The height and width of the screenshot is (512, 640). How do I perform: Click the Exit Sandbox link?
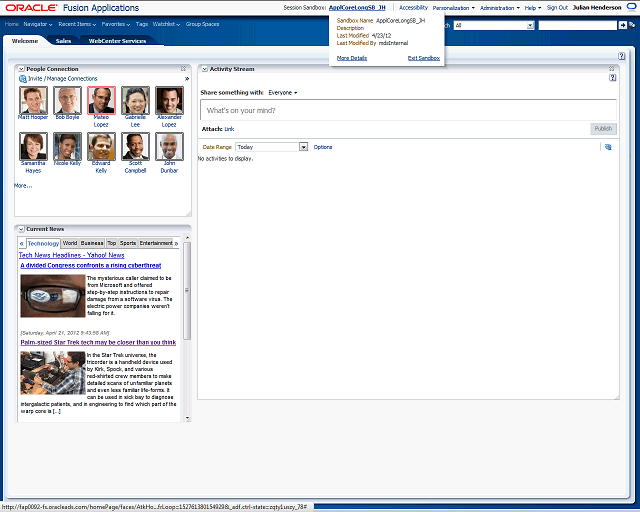click(423, 58)
